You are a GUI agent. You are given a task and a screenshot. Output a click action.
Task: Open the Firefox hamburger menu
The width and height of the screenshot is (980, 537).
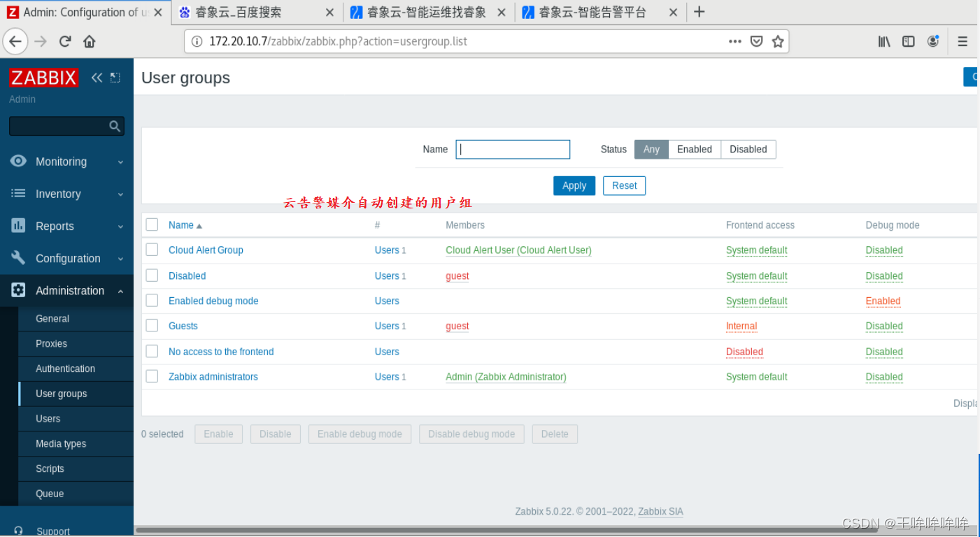[963, 41]
